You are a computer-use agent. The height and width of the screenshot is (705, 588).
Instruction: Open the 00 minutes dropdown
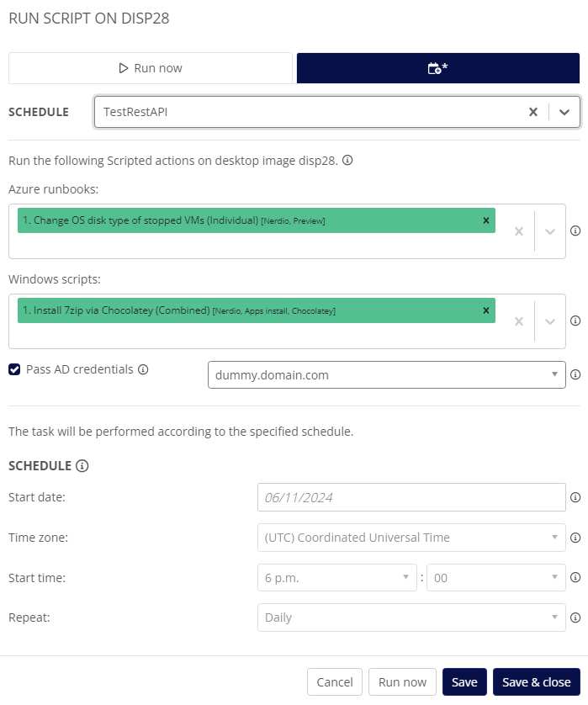[495, 578]
